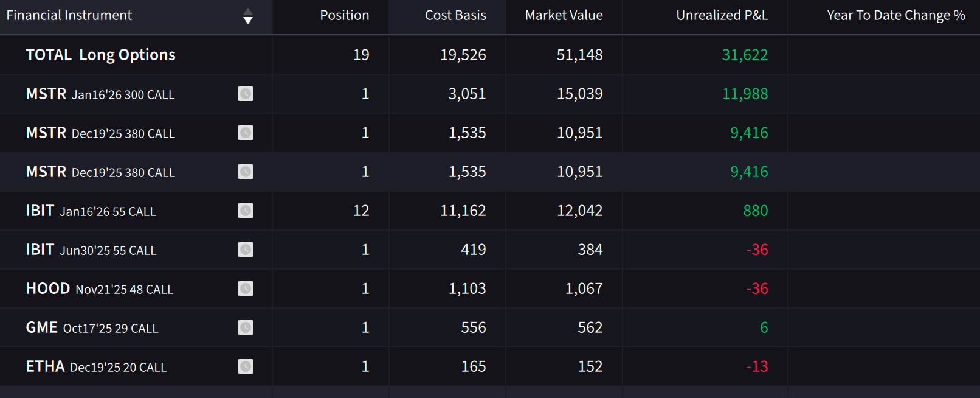980x398 pixels.
Task: Click clock icon on HOOD Nov21'25 48 CALL row
Action: (x=246, y=288)
